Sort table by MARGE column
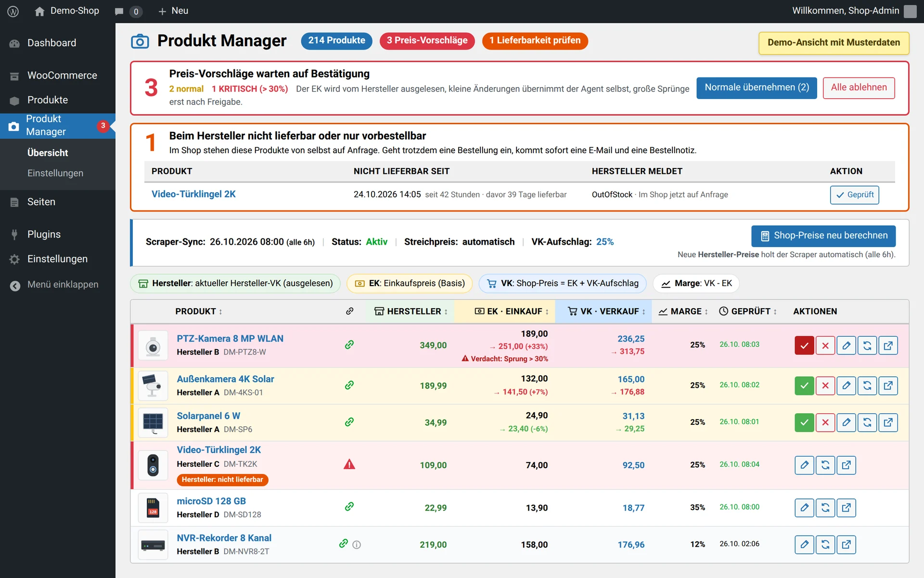Viewport: 924px width, 578px height. (683, 311)
